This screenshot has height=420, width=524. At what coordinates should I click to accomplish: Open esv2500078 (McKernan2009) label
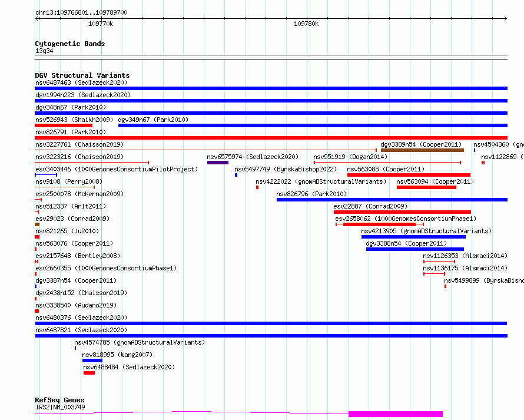tap(79, 194)
